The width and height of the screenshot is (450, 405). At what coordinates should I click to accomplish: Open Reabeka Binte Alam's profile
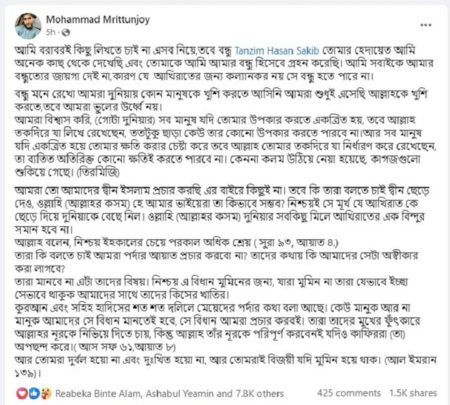click(98, 394)
